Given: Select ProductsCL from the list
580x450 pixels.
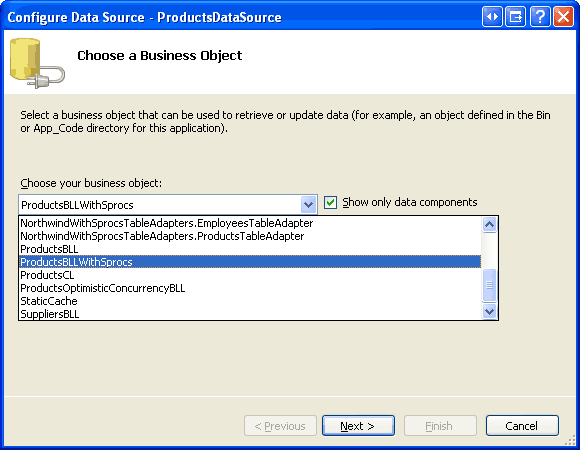Looking at the screenshot, I should tap(250, 275).
